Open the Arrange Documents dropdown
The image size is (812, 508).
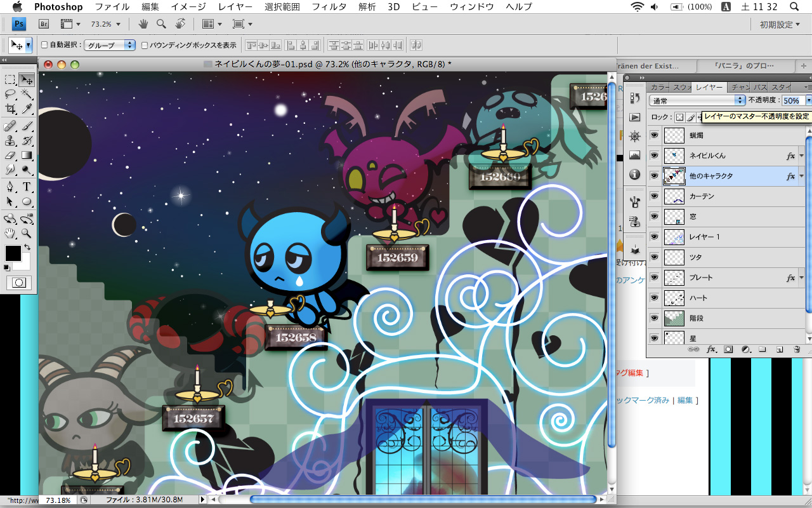point(212,24)
